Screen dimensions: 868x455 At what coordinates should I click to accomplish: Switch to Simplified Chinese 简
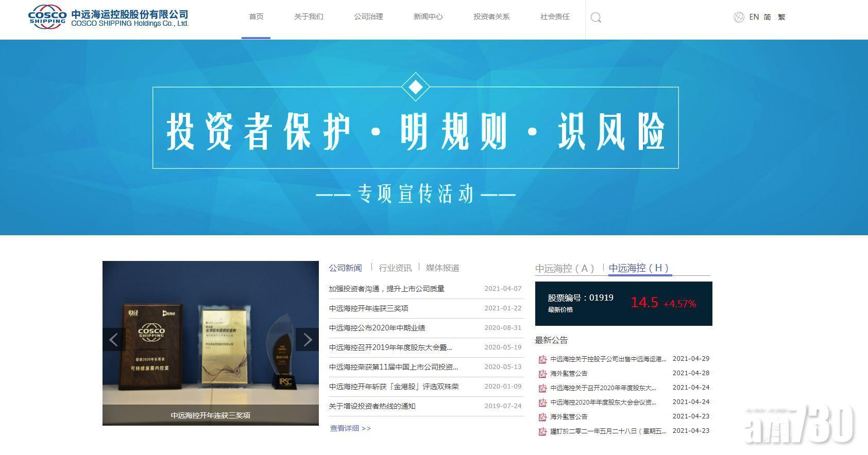click(x=768, y=17)
